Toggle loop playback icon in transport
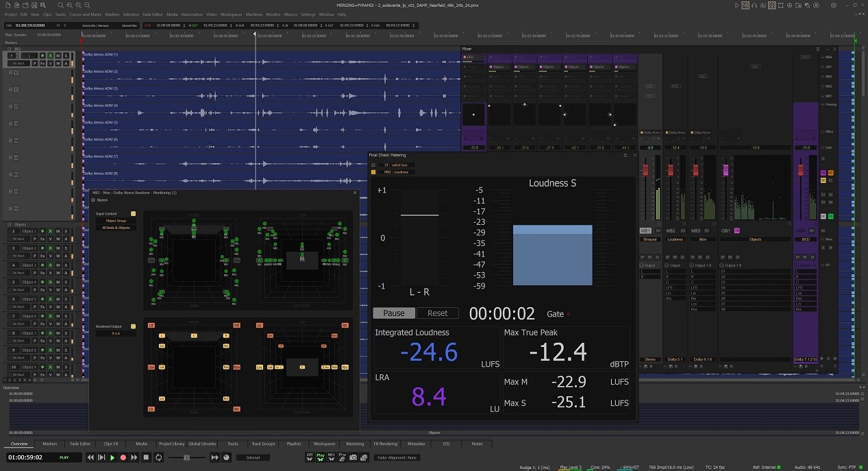The width and height of the screenshot is (868, 471). click(x=158, y=457)
